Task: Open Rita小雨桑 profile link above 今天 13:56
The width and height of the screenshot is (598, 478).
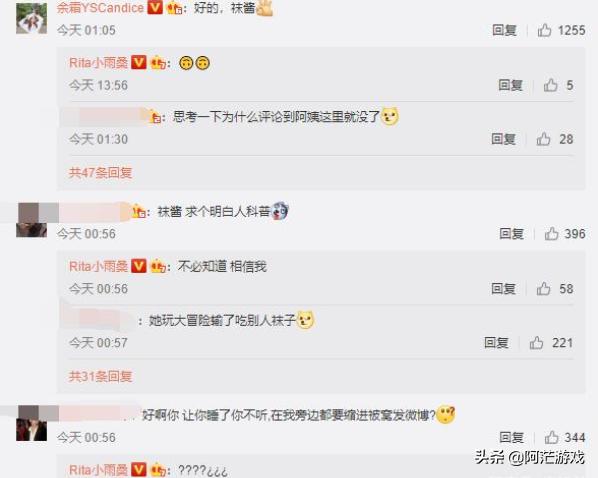Action: (98, 63)
